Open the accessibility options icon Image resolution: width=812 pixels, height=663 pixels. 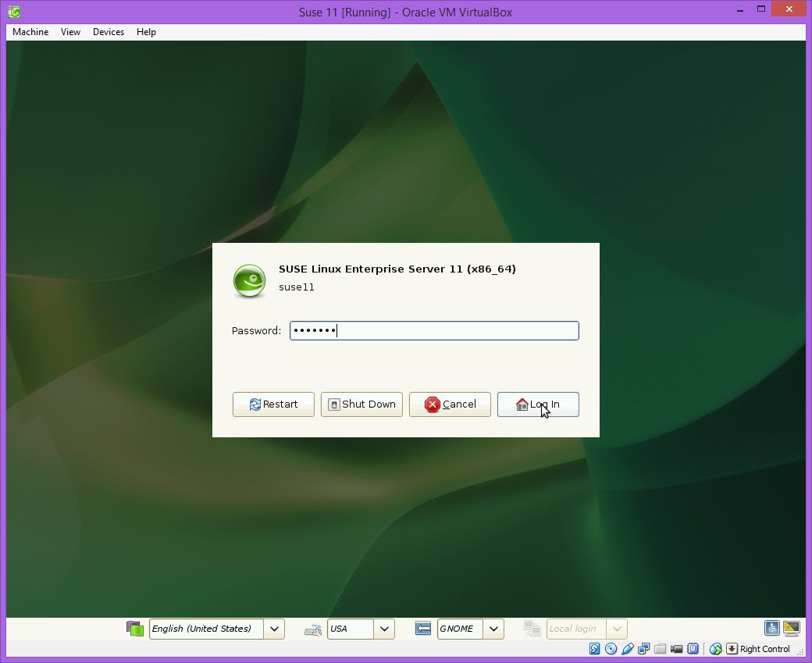pyautogui.click(x=771, y=629)
